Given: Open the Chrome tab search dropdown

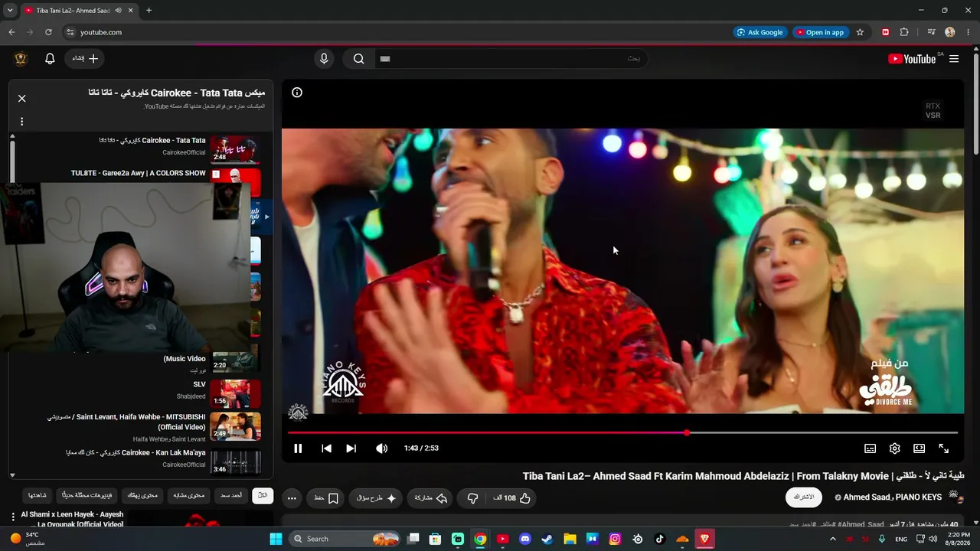Looking at the screenshot, I should point(10,11).
